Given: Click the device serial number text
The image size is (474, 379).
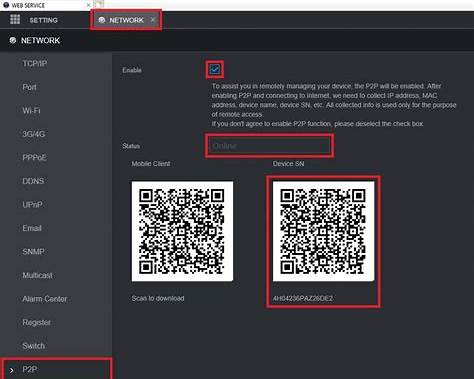Looking at the screenshot, I should (x=303, y=298).
